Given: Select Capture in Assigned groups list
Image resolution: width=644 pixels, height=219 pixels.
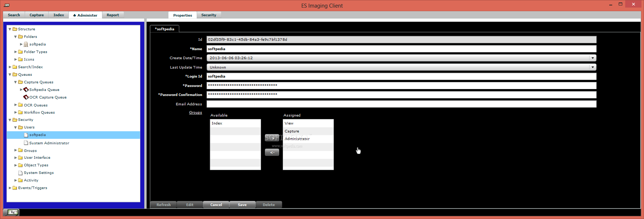Looking at the screenshot, I should [308, 131].
